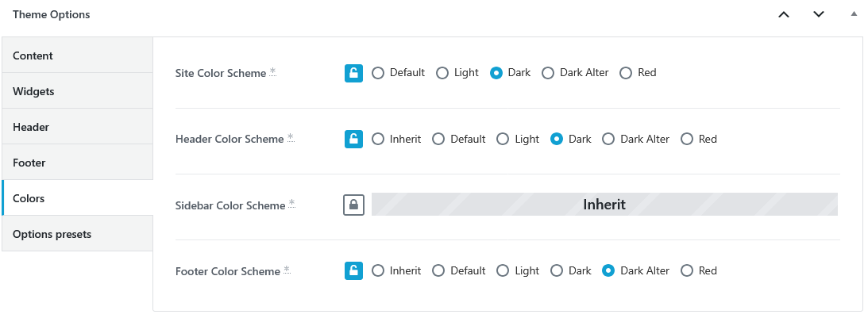868x318 pixels.
Task: Toggle the Footer Color Scheme unlock icon
Action: (x=353, y=271)
